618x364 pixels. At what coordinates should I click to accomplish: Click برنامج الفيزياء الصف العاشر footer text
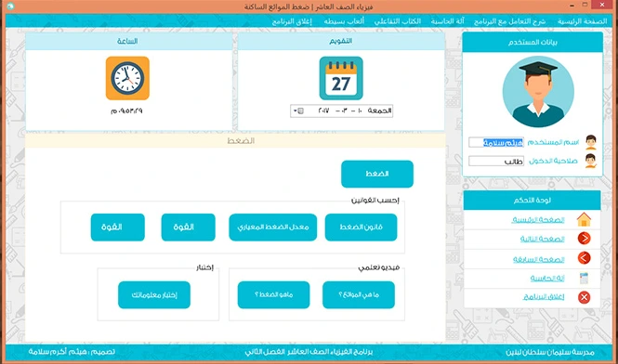(x=309, y=352)
